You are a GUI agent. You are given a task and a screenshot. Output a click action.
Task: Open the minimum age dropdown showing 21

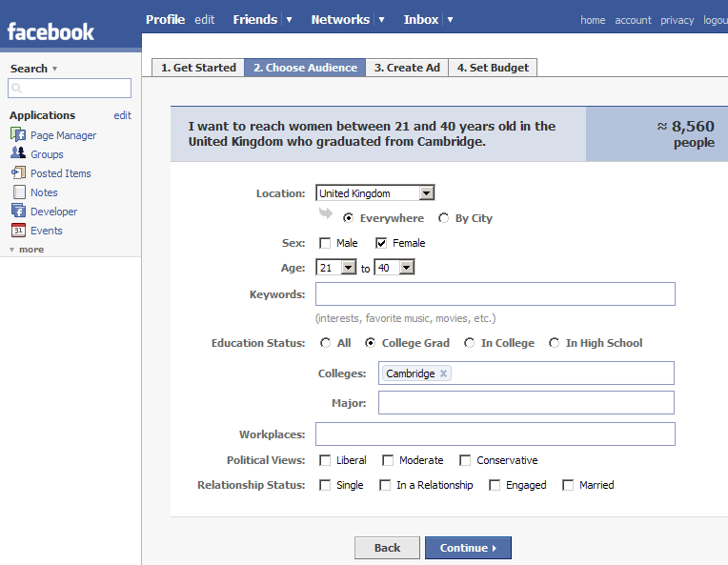pyautogui.click(x=336, y=268)
